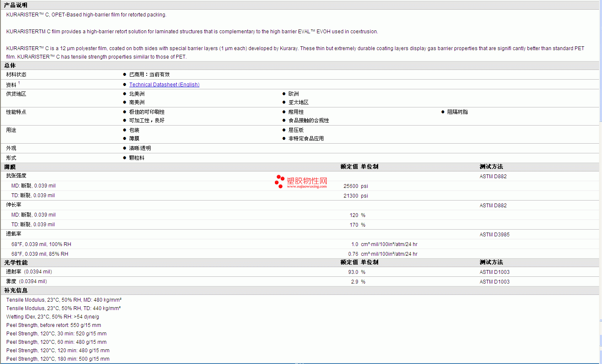The height and width of the screenshot is (364, 602).
Task: Click the 层压板 use entry
Action: pyautogui.click(x=296, y=130)
